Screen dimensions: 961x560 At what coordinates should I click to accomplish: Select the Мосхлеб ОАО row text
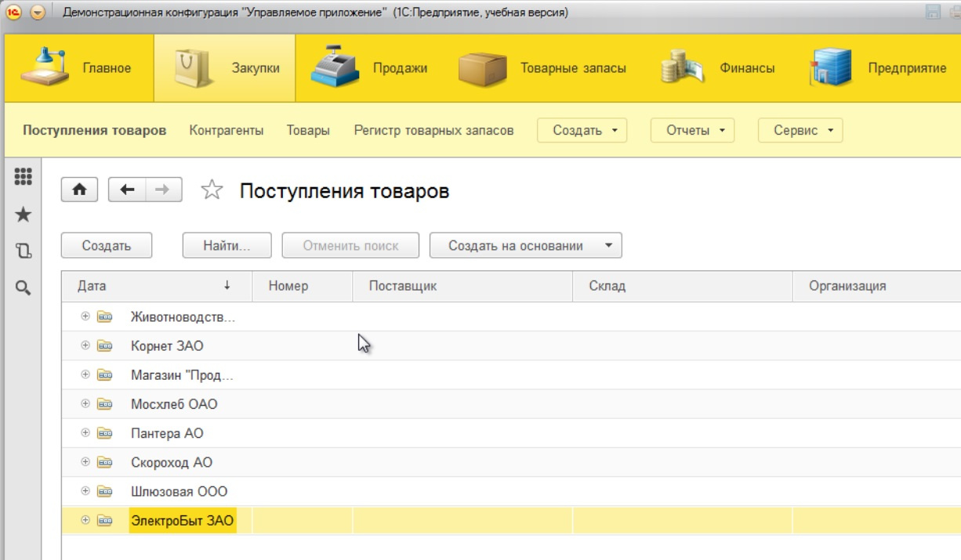[174, 404]
